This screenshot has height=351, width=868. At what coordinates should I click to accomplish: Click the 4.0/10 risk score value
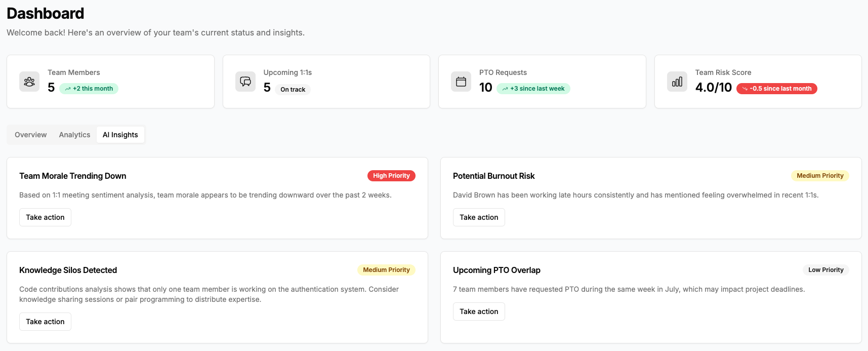point(714,88)
